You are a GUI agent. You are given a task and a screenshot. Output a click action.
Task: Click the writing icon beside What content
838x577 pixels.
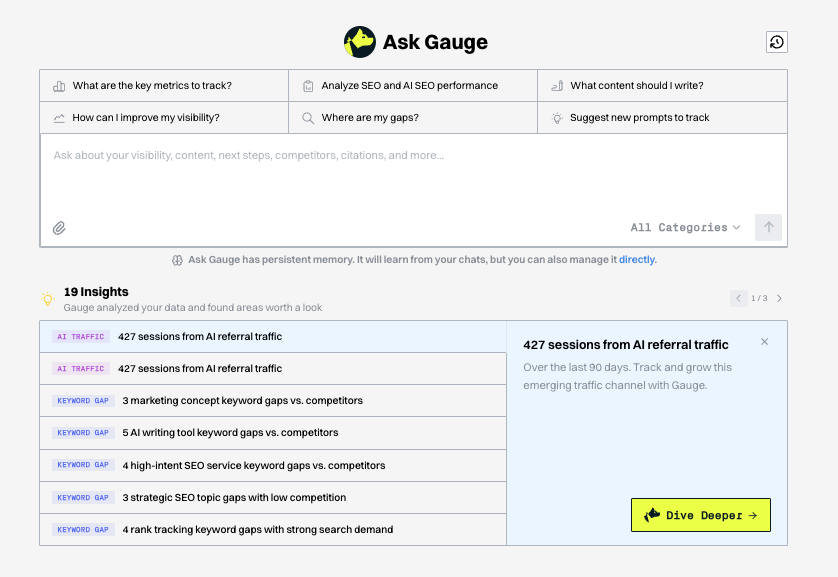click(557, 86)
